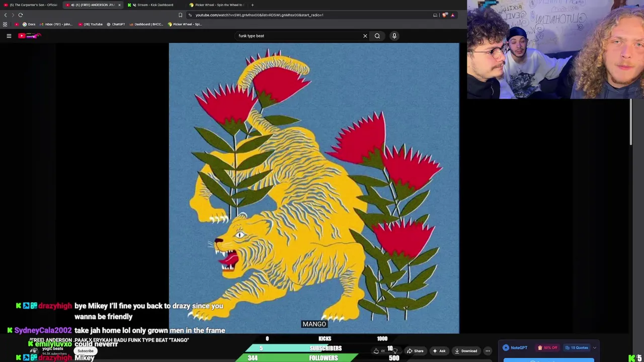Dislike the video with thumbs-down
Image resolution: width=644 pixels, height=362 pixels.
tap(394, 351)
